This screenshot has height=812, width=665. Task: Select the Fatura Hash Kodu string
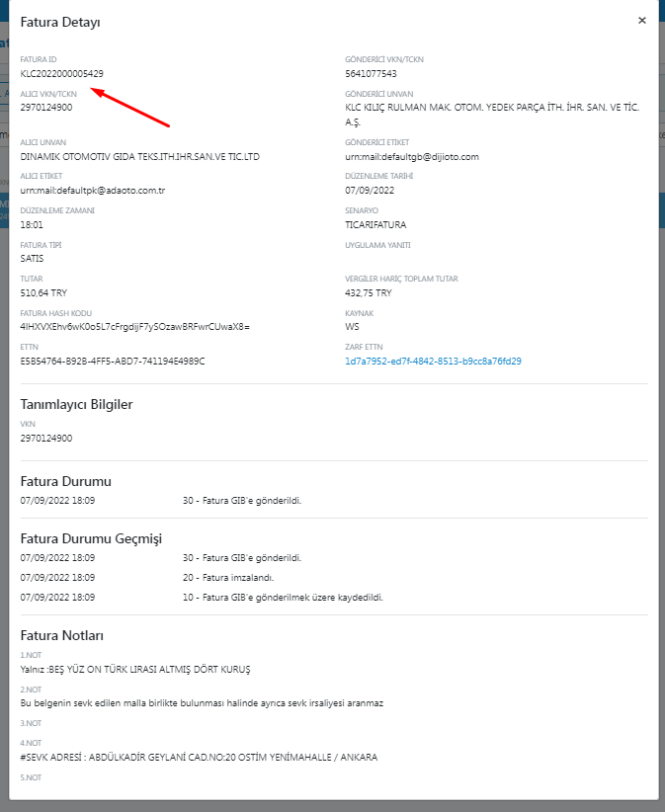pos(134,327)
